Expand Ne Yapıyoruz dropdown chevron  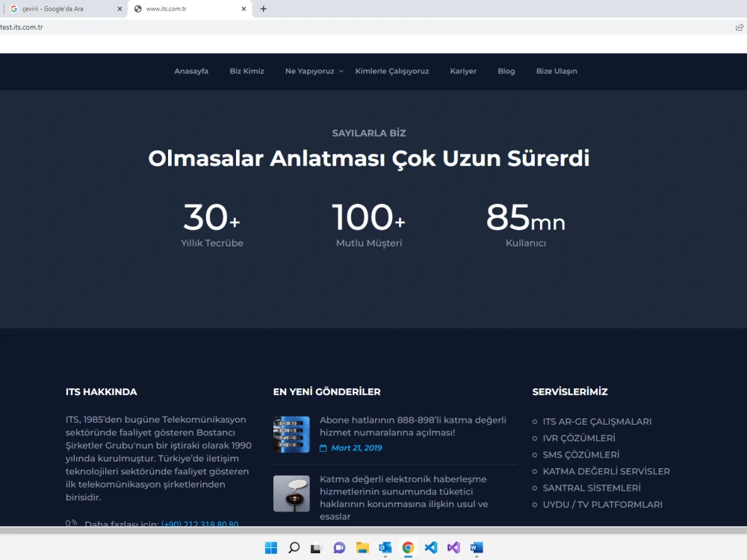pyautogui.click(x=341, y=72)
